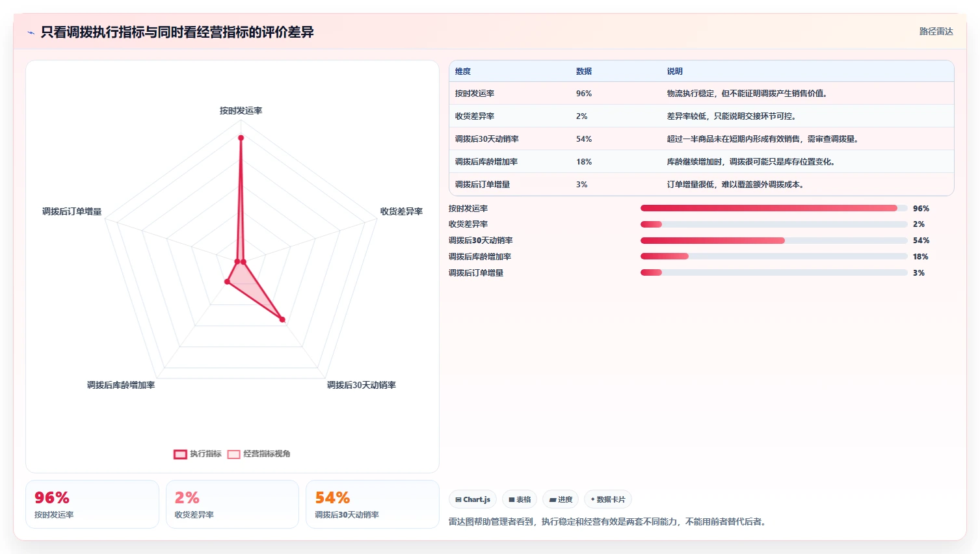Click the 调拨后30天动销率 progress bar
This screenshot has height=554, width=980.
click(774, 241)
